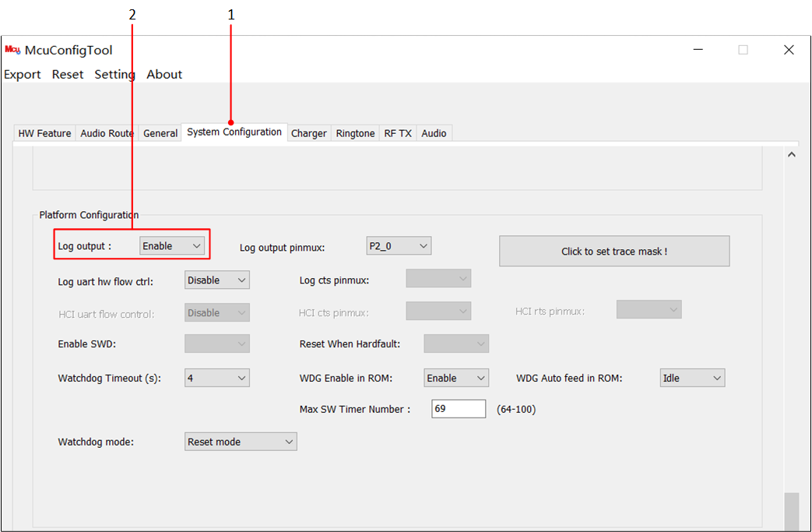This screenshot has width=812, height=532.
Task: Click the McuConfigTool app icon
Action: (x=12, y=50)
